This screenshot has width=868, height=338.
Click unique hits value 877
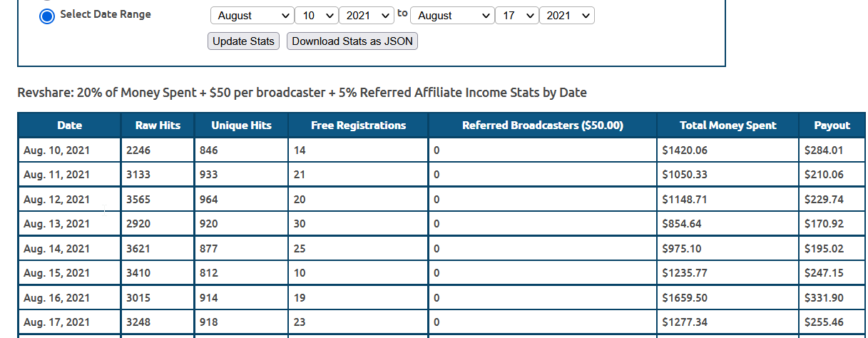[x=209, y=249]
